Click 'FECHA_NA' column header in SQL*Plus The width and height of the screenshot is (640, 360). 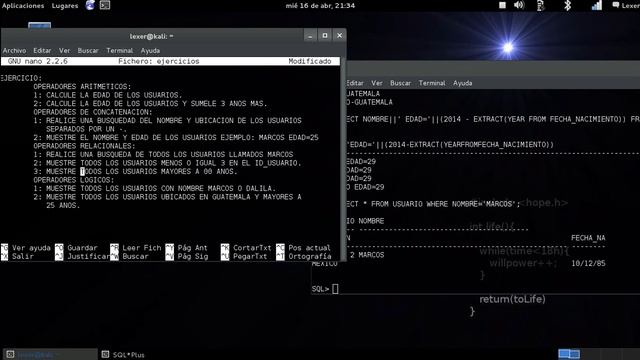(588, 238)
